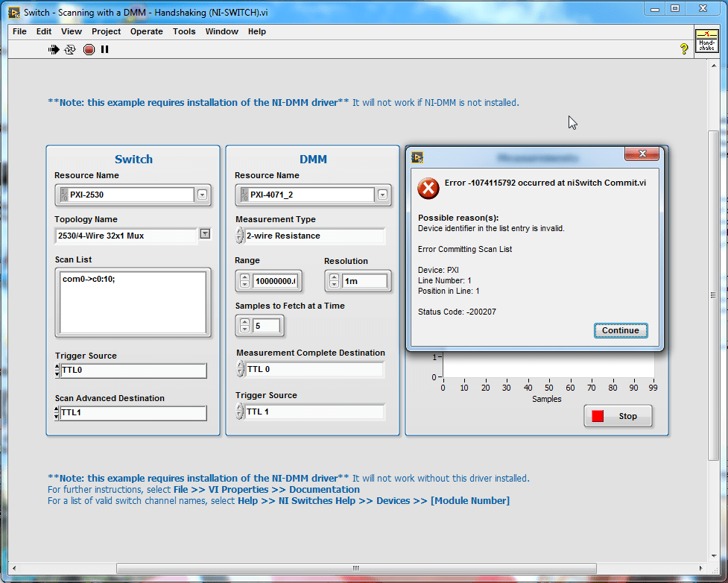
Task: Open the Help menu
Action: coord(257,31)
